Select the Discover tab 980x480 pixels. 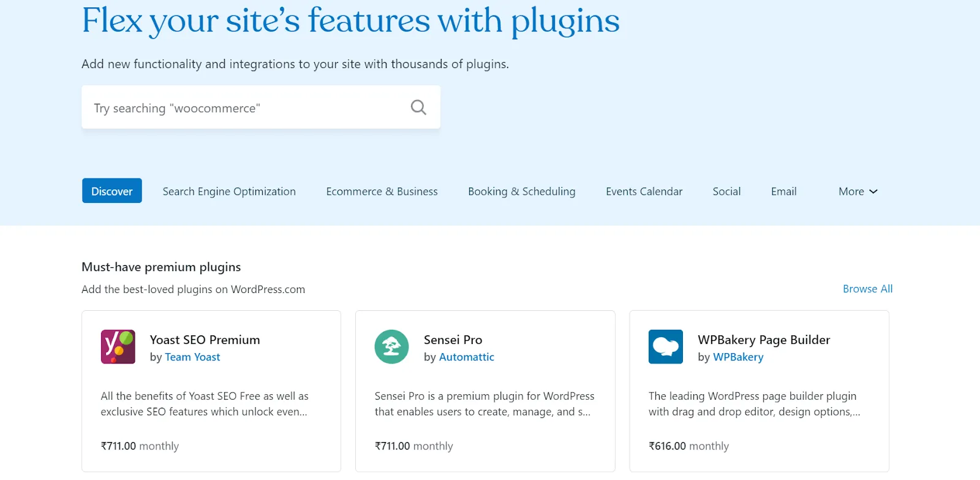pyautogui.click(x=112, y=191)
